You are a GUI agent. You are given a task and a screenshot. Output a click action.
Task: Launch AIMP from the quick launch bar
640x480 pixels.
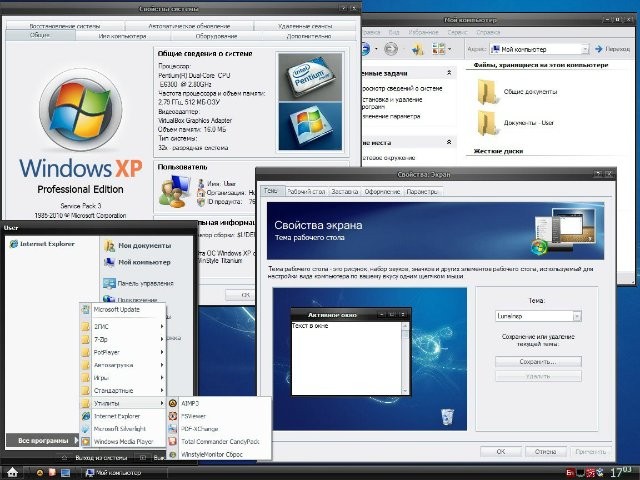[40, 473]
